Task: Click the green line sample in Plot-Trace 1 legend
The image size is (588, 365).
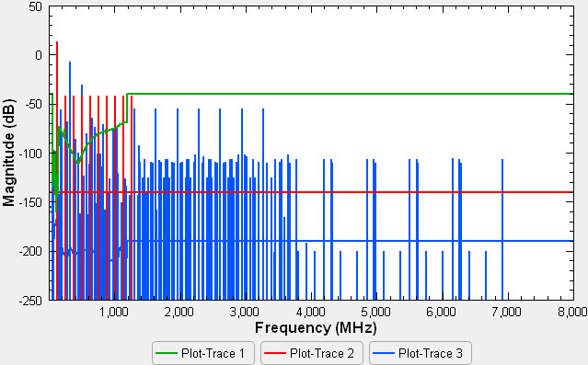Action: tap(167, 353)
